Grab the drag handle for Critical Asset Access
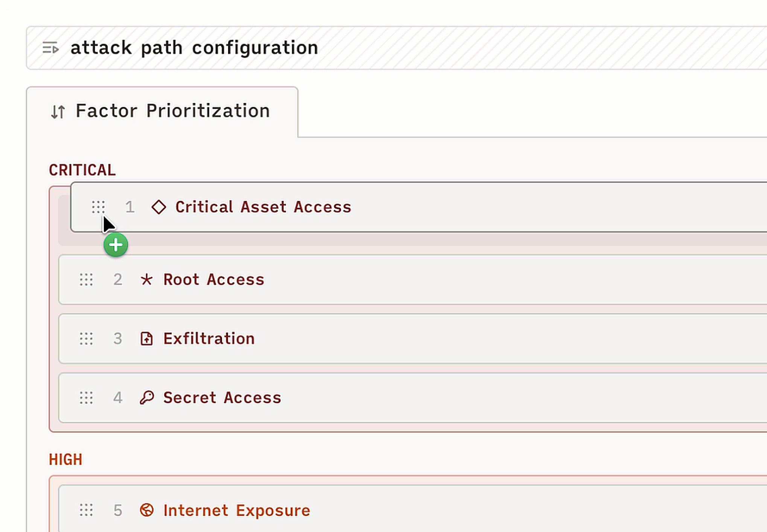This screenshot has height=532, width=767. pyautogui.click(x=98, y=207)
